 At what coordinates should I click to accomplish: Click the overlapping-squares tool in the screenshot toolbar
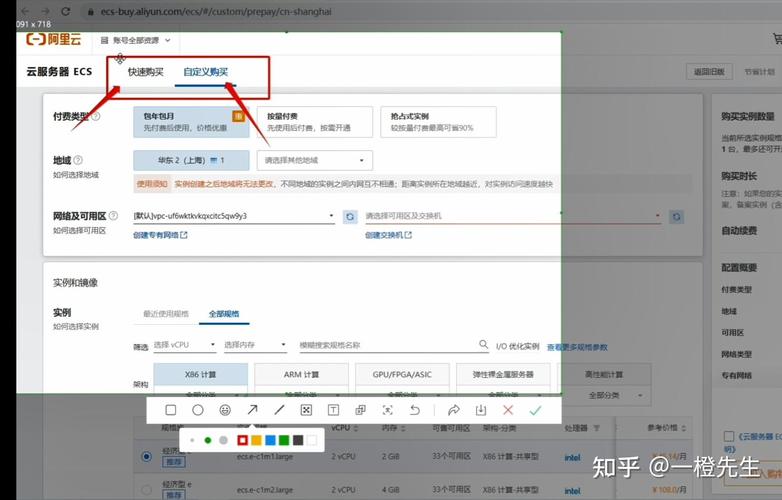360,410
